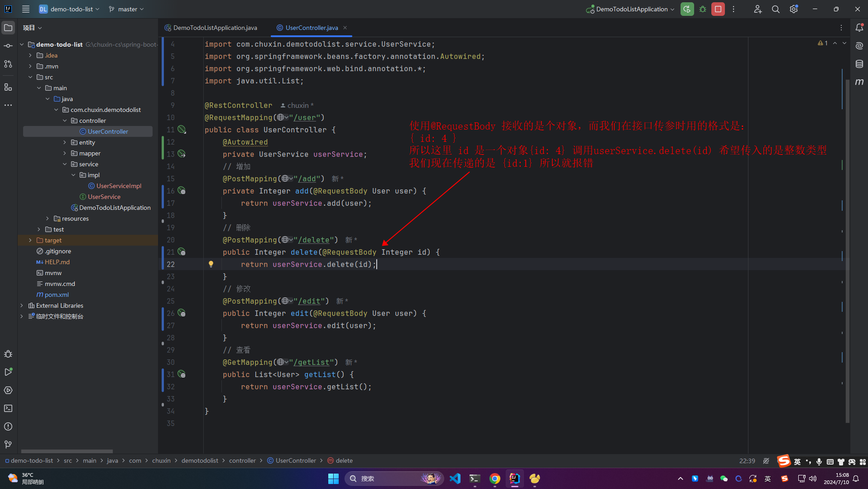868x489 pixels.
Task: Open the Run tool window
Action: (x=8, y=372)
